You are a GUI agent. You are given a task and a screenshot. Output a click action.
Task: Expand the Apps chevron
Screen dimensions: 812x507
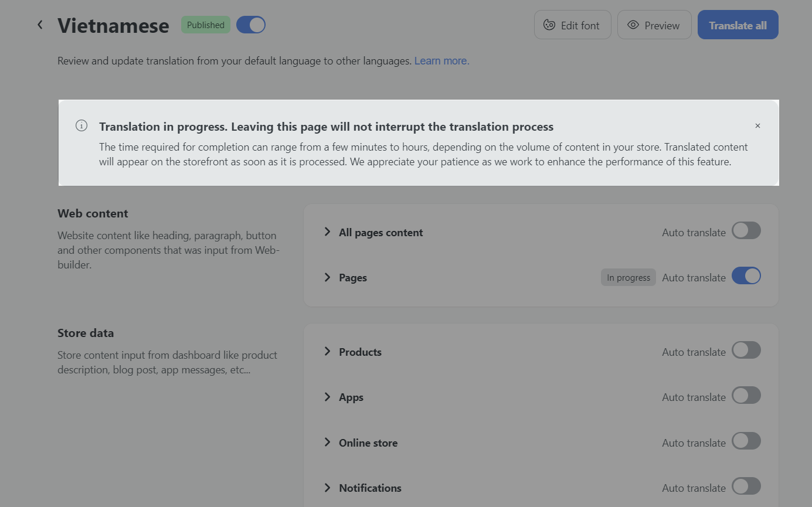(327, 397)
